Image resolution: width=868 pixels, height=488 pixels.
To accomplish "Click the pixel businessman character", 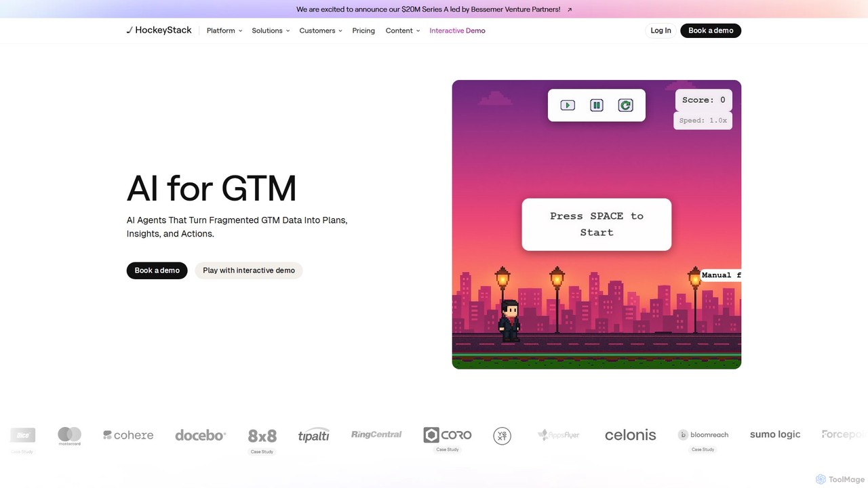I will (509, 321).
